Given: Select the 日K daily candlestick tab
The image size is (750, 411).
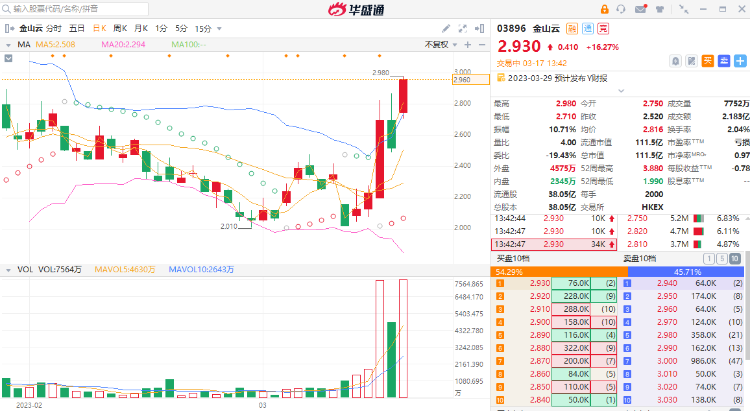Looking at the screenshot, I should pos(99,29).
